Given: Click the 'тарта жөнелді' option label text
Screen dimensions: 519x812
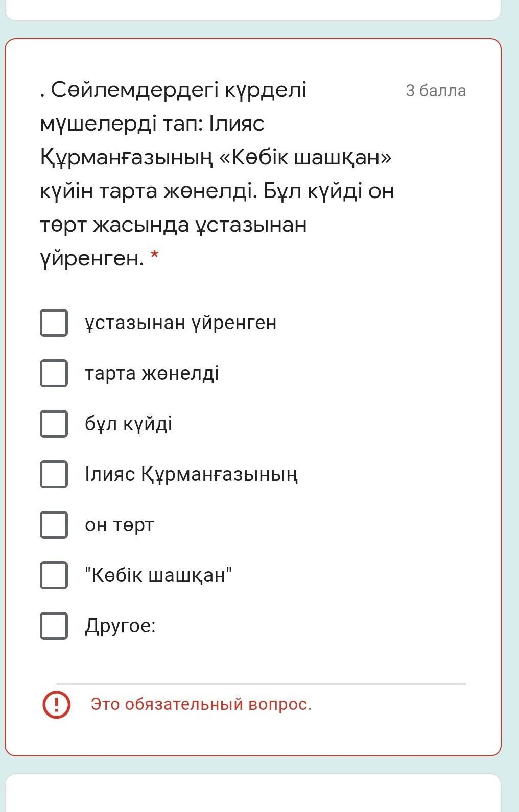Looking at the screenshot, I should tap(152, 373).
